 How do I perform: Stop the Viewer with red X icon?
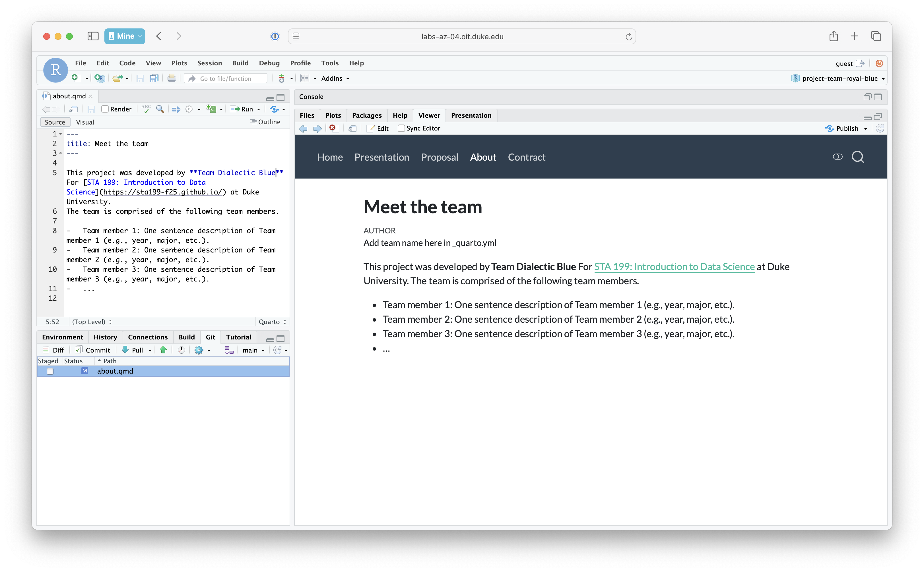point(332,128)
